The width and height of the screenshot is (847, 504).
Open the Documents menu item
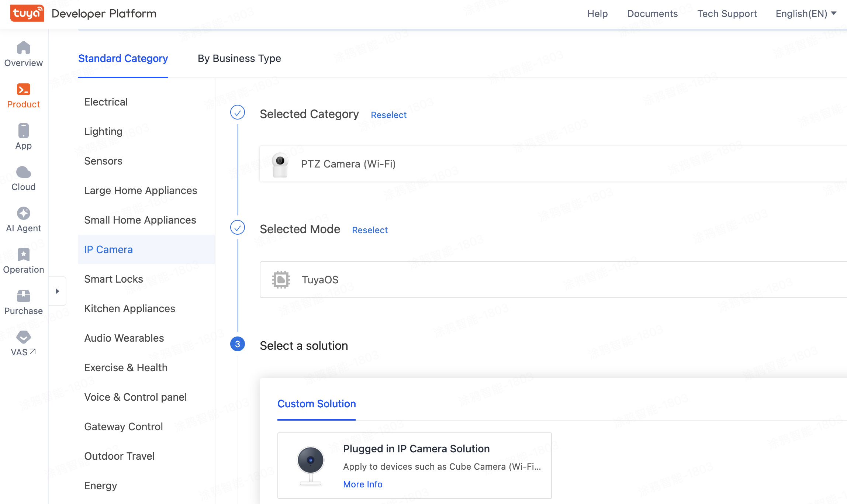tap(653, 14)
